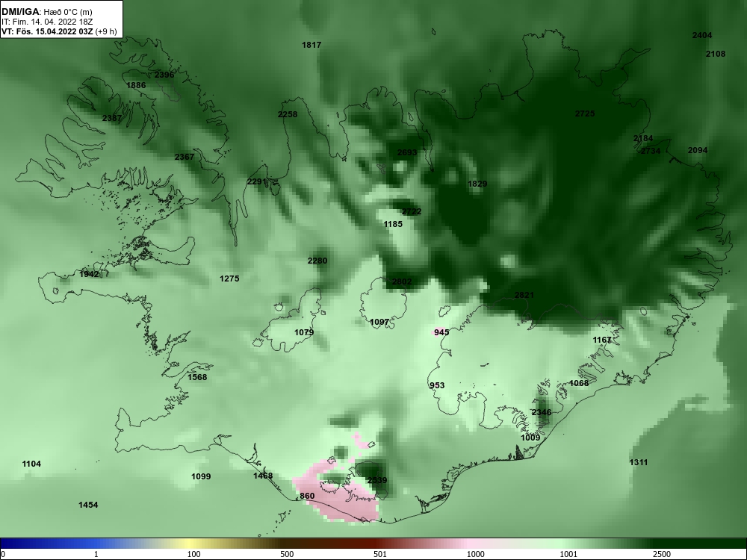This screenshot has height=560, width=747.
Task: Click the 2725 height label
Action: [x=585, y=113]
